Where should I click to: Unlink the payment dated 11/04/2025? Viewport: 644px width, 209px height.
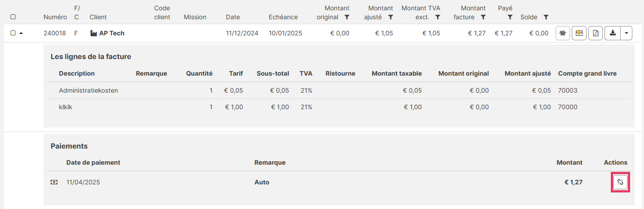pos(620,182)
